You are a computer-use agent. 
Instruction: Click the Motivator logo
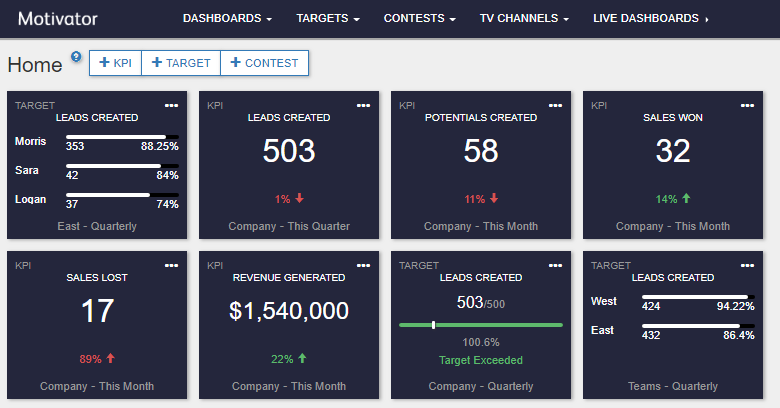tap(58, 19)
